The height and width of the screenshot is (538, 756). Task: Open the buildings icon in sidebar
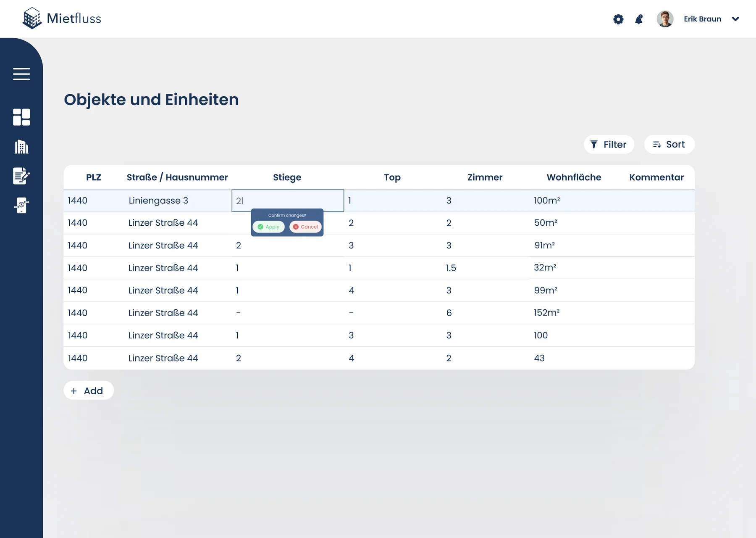21,147
